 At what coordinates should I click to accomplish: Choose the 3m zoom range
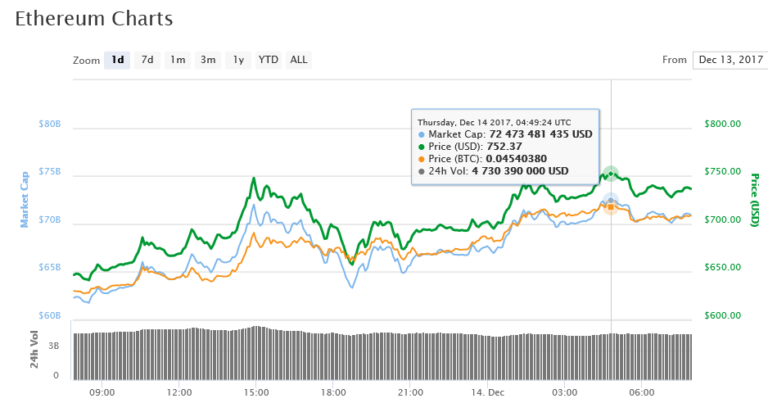[x=208, y=60]
